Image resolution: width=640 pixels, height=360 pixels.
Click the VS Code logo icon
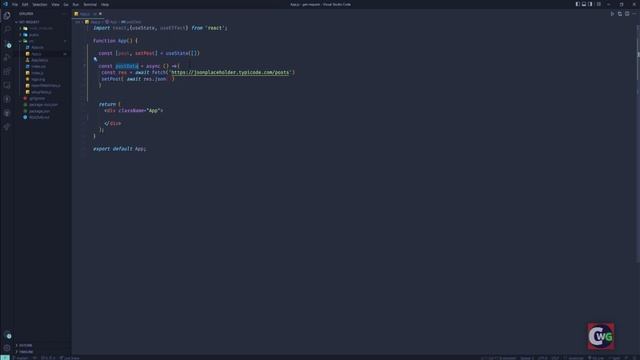tap(5, 4)
